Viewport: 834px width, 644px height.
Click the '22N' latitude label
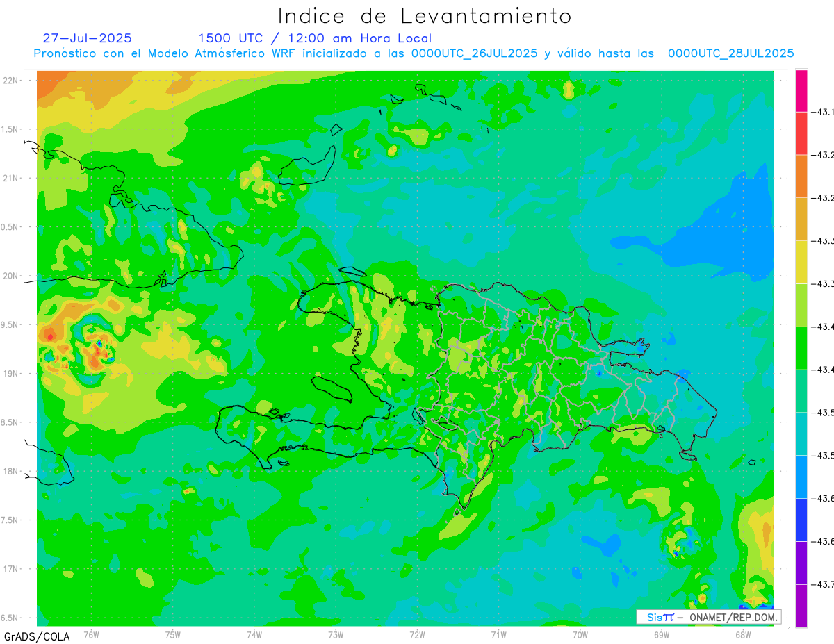tap(11, 81)
